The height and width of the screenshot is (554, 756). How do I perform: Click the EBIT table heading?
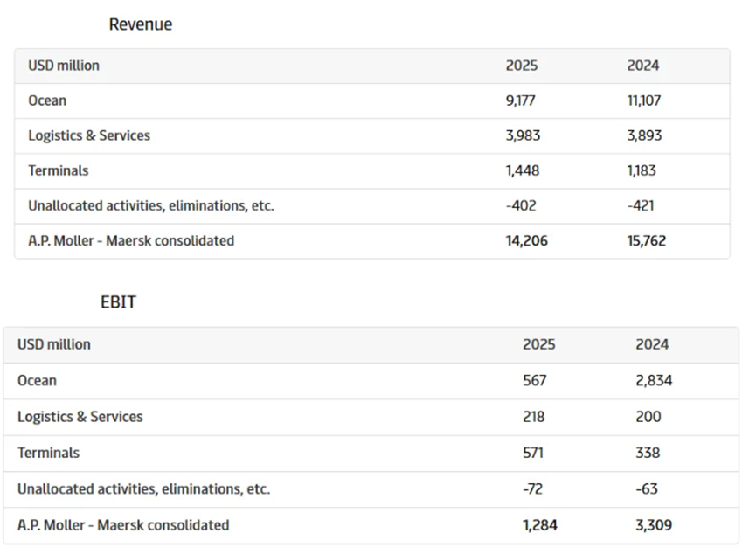pos(118,302)
